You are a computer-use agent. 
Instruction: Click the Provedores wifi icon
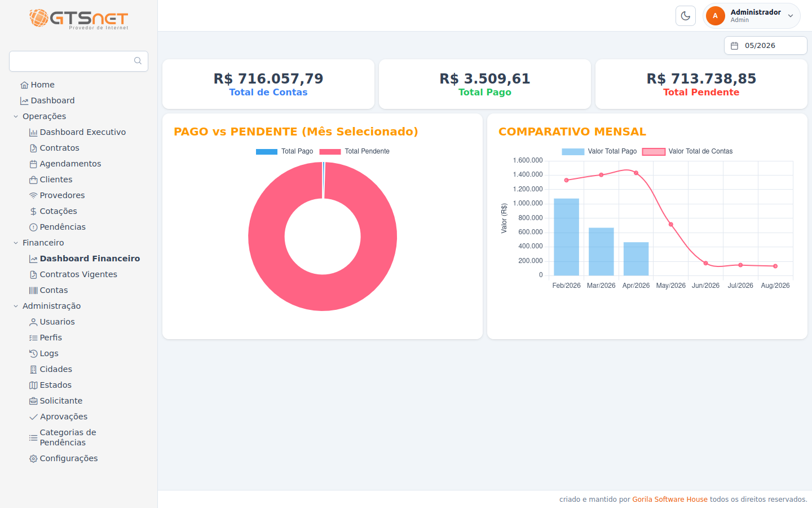click(33, 196)
